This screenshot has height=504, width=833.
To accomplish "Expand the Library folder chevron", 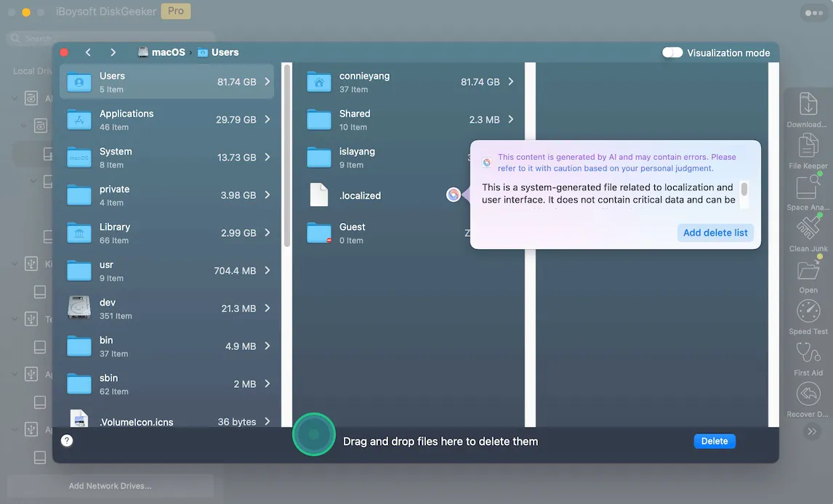I will (x=267, y=232).
